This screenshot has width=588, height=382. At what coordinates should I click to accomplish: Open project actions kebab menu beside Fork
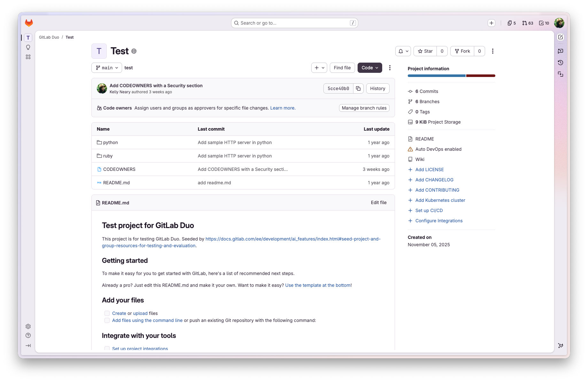493,51
